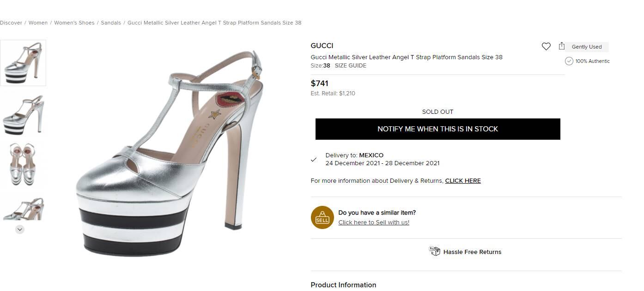The image size is (644, 291).
Task: Navigate to Sandals breadcrumb
Action: [x=111, y=23]
